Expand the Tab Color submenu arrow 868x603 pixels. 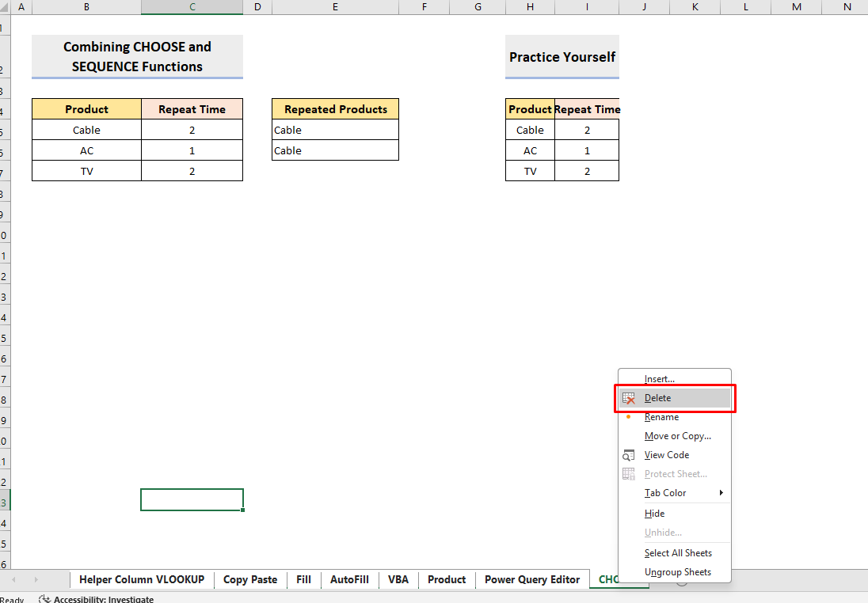point(721,493)
